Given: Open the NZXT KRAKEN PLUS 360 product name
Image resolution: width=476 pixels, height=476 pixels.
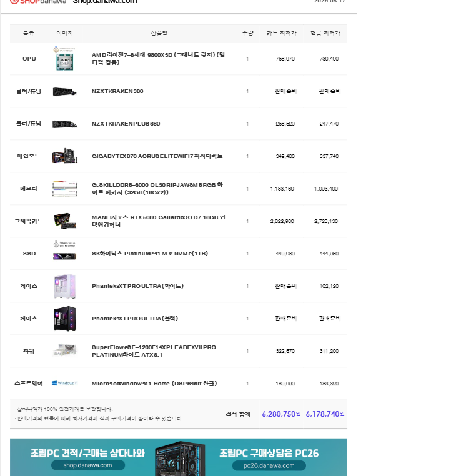Looking at the screenshot, I should click(x=126, y=124).
